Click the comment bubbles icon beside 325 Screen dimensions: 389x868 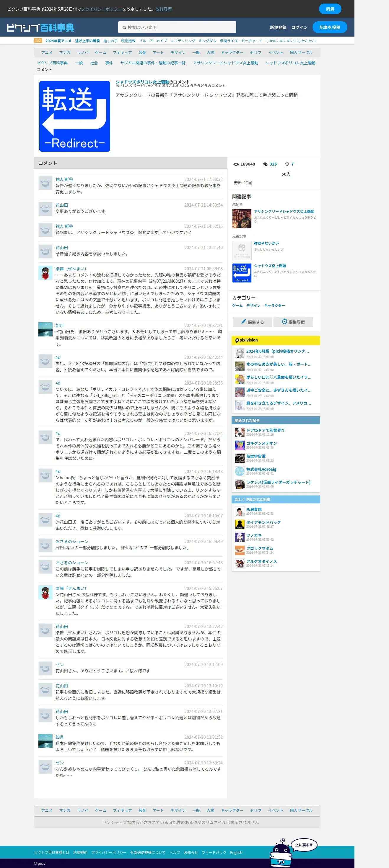click(265, 164)
